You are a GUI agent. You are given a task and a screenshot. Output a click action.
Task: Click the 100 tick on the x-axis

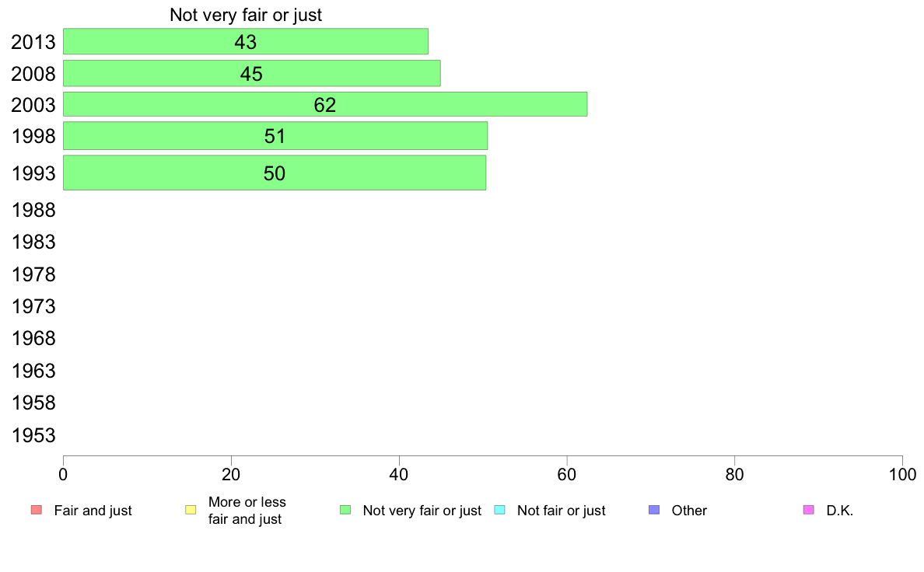pos(902,475)
